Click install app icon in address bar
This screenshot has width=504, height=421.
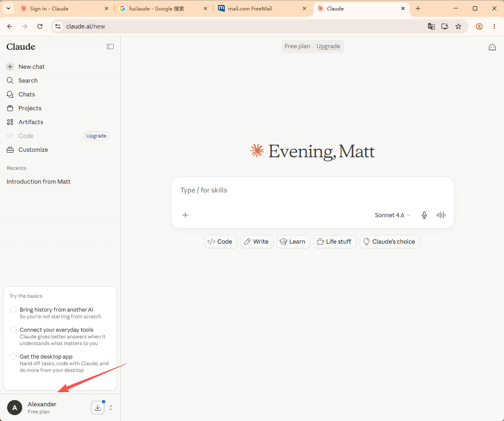click(x=445, y=26)
